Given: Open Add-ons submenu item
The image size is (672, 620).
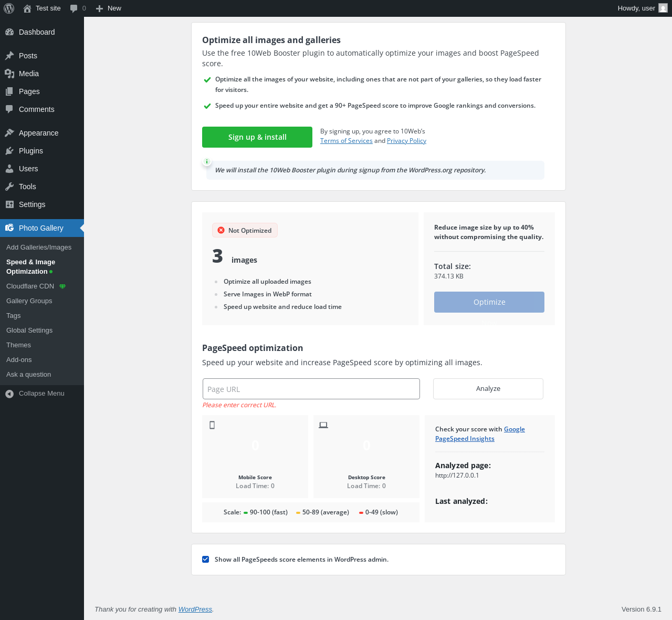Looking at the screenshot, I should pyautogui.click(x=19, y=360).
